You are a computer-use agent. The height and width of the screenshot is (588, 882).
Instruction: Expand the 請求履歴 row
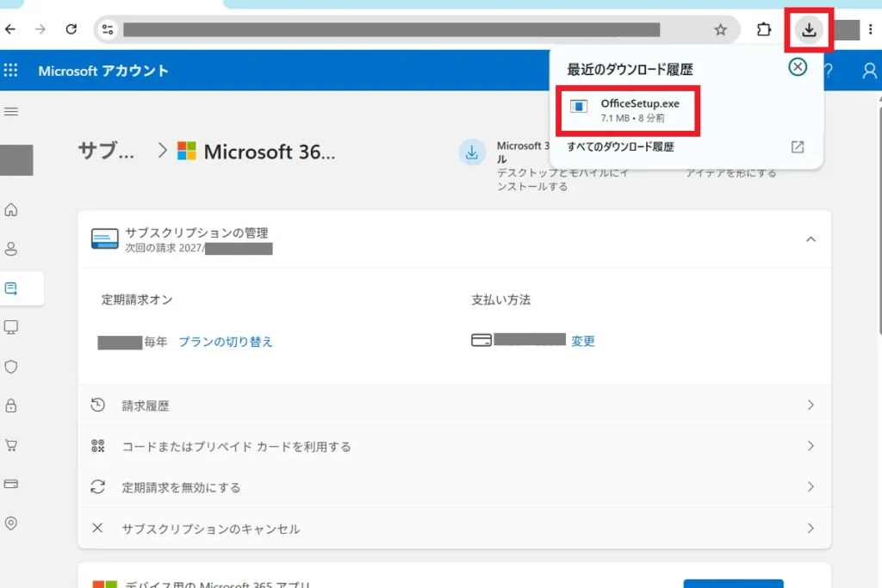click(455, 405)
